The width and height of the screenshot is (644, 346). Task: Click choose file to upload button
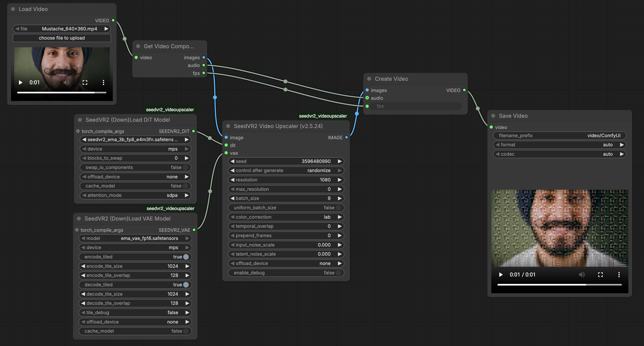coord(62,38)
